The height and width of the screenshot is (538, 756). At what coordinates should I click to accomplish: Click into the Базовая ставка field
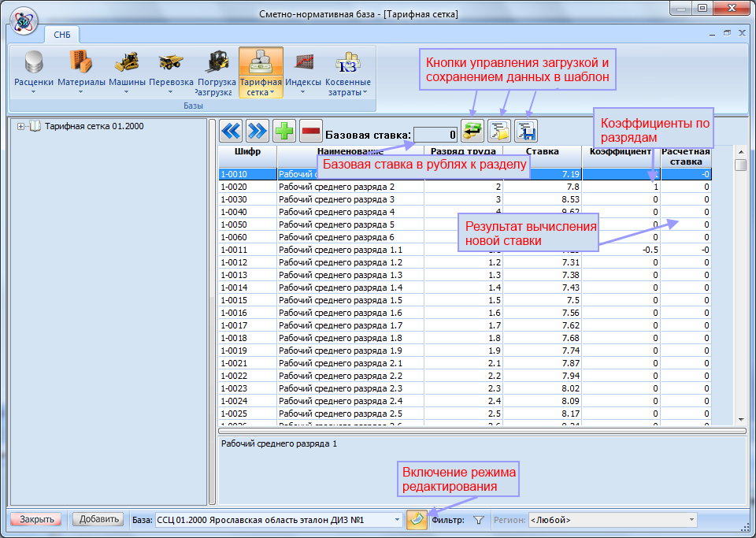pyautogui.click(x=435, y=135)
